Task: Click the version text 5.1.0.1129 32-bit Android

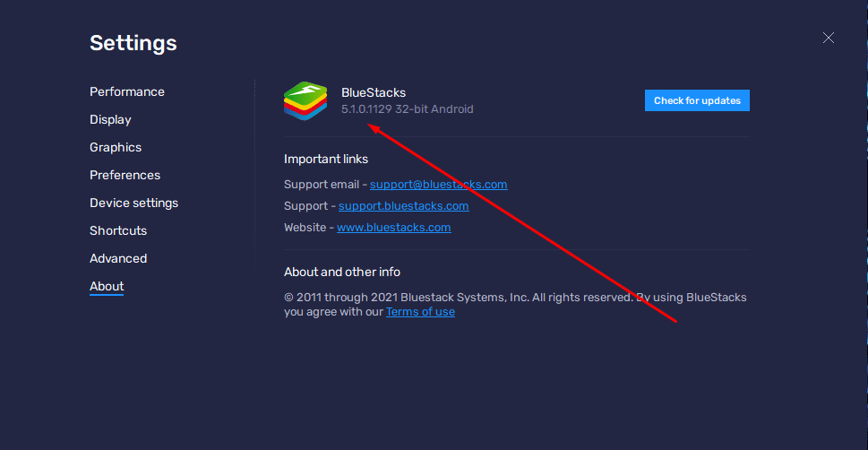Action: tap(408, 109)
